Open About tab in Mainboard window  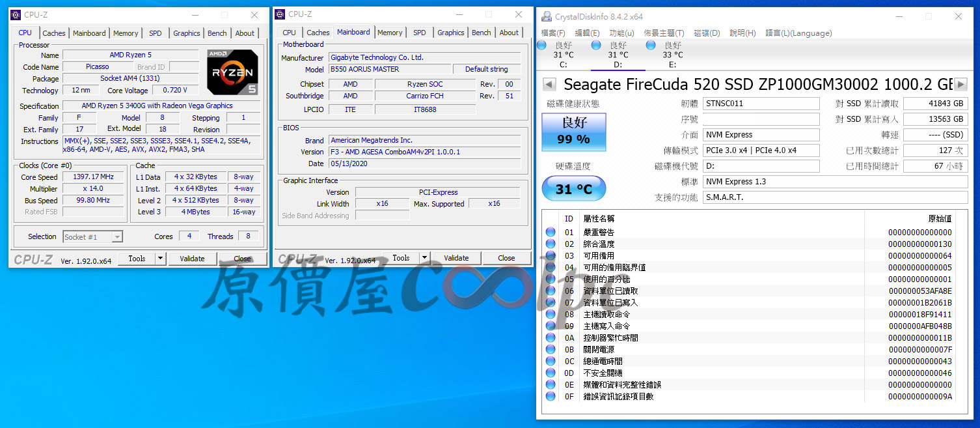click(509, 33)
